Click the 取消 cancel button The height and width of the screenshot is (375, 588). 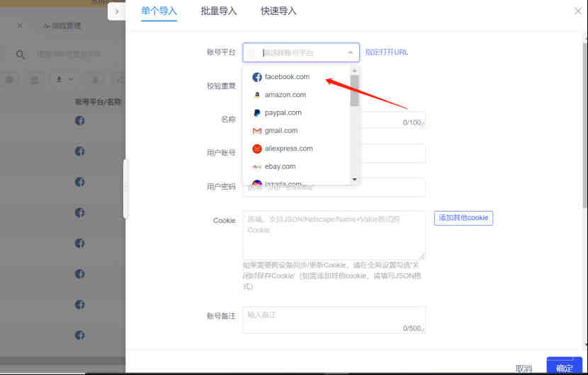pyautogui.click(x=524, y=368)
